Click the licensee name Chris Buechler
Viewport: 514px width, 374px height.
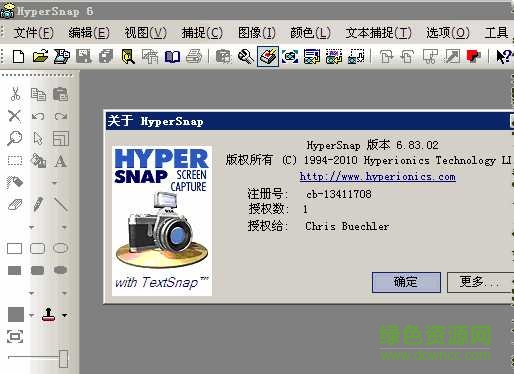[347, 226]
